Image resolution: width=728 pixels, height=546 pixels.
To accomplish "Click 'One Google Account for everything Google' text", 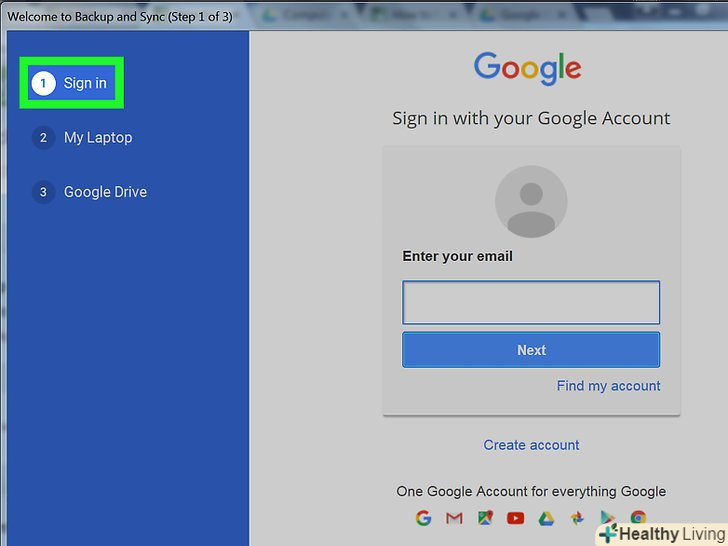I will tap(531, 492).
